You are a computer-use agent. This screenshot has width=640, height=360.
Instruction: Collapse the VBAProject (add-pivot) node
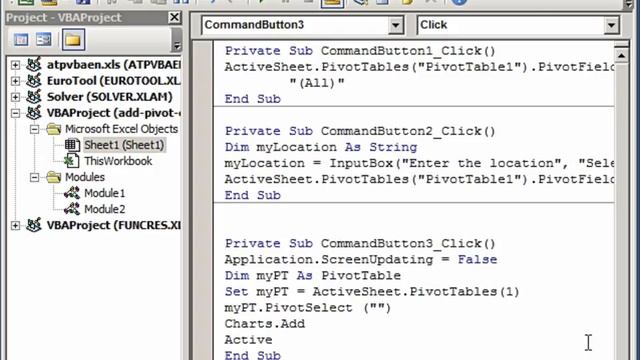point(15,113)
